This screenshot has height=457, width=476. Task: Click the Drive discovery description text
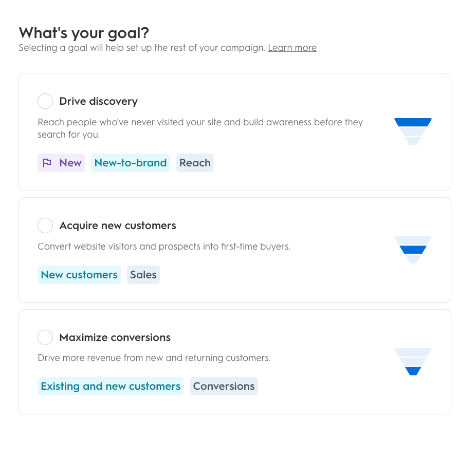200,128
